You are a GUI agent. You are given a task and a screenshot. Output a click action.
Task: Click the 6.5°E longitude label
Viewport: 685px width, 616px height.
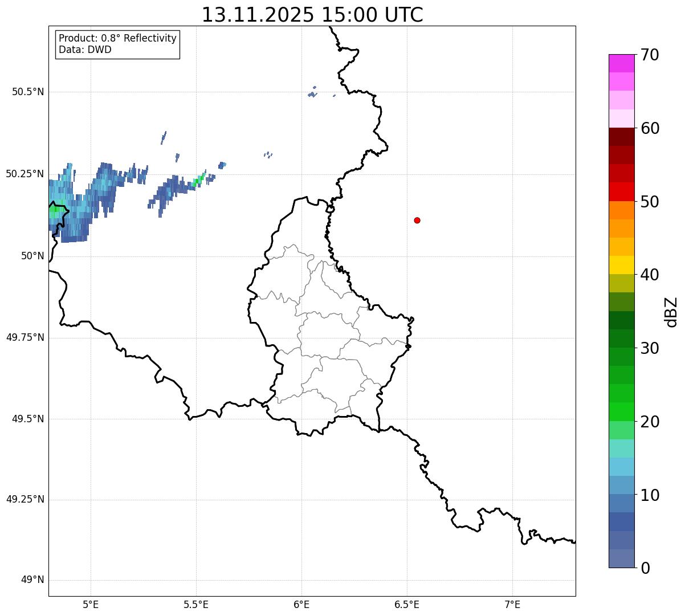click(x=407, y=604)
